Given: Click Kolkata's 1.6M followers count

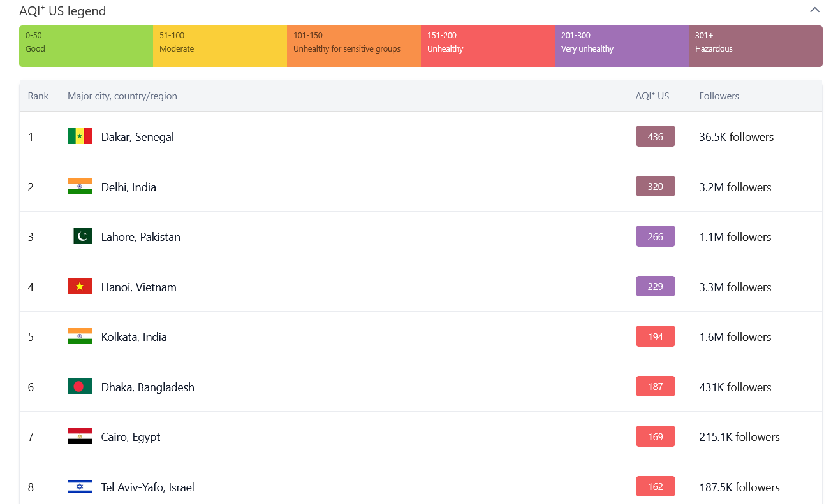Looking at the screenshot, I should click(735, 337).
